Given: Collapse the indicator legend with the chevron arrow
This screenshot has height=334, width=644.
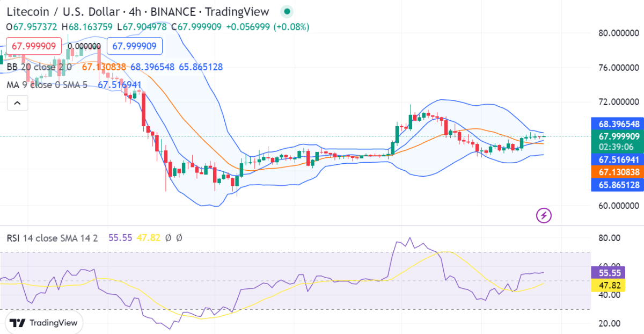Looking at the screenshot, I should click(17, 103).
